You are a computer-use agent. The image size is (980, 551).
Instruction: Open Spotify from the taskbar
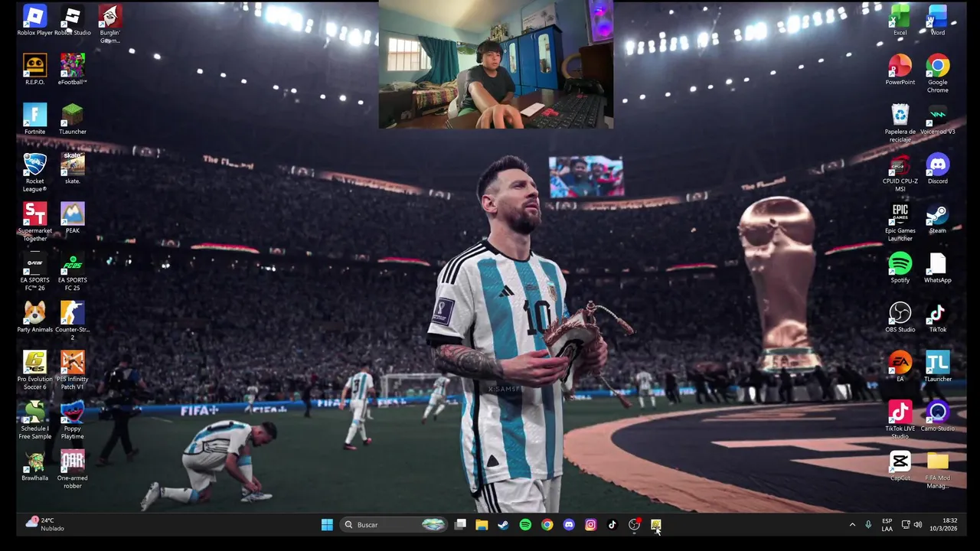pyautogui.click(x=525, y=524)
